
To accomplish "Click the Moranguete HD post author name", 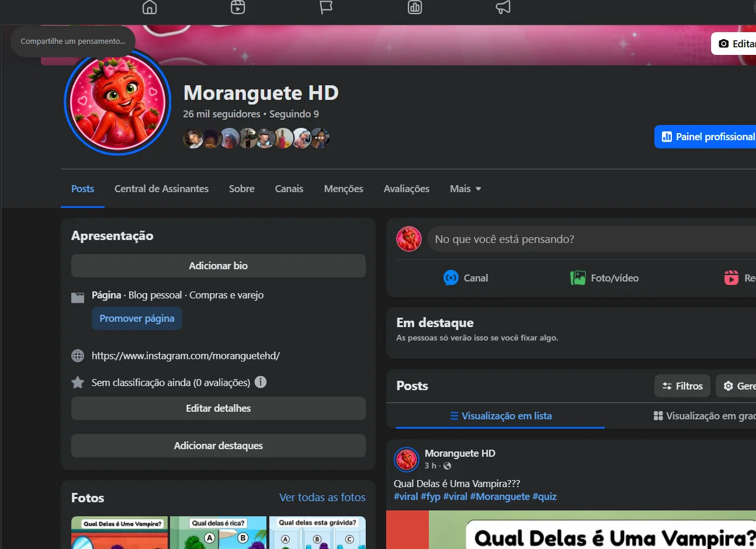I will coord(460,453).
